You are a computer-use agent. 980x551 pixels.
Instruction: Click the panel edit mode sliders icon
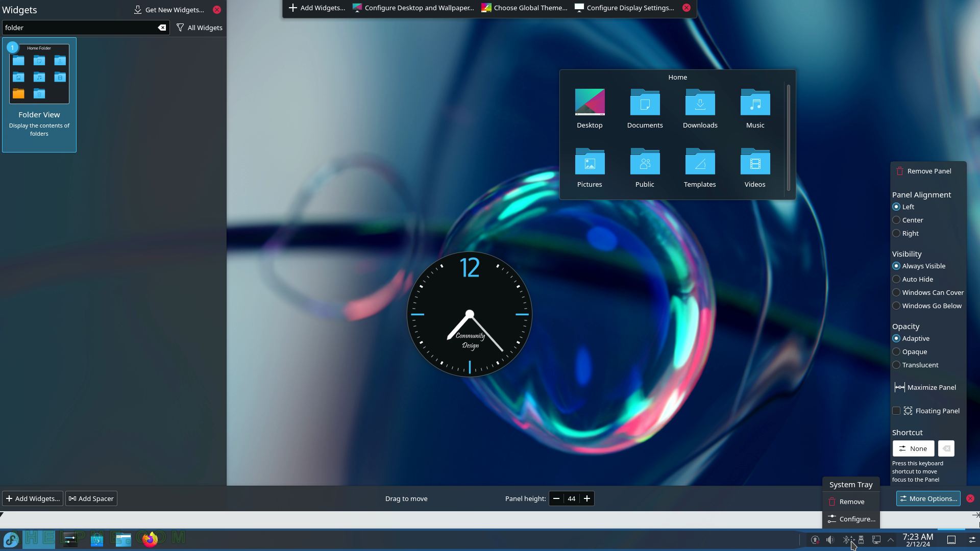(972, 540)
